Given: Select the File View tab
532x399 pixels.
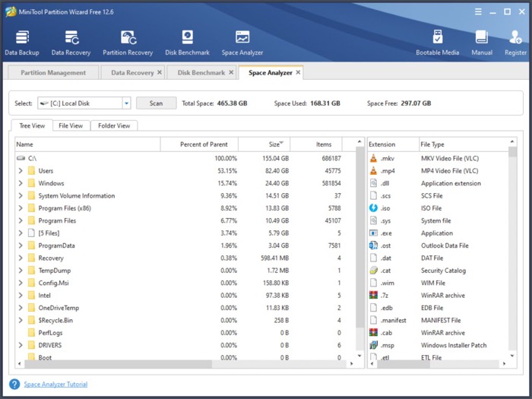Looking at the screenshot, I should (x=71, y=125).
